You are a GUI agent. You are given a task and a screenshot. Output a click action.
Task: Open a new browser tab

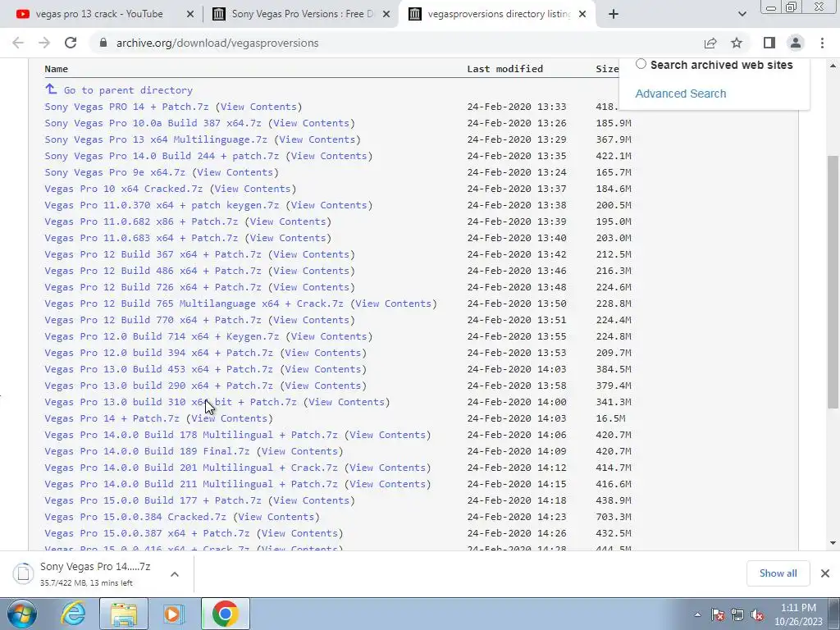[614, 14]
